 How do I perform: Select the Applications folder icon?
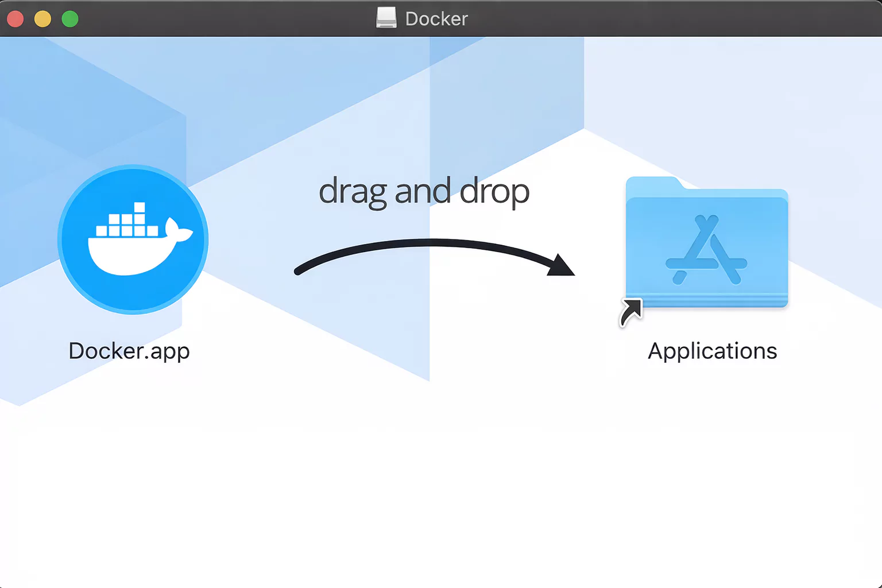coord(706,247)
